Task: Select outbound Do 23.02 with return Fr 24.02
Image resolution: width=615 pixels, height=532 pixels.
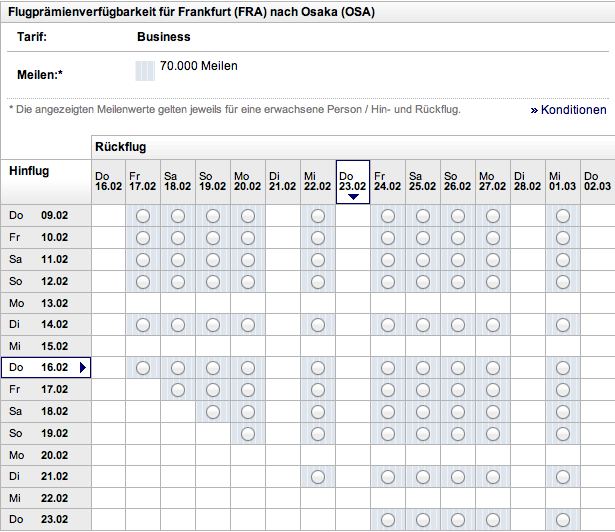Action: 388,520
